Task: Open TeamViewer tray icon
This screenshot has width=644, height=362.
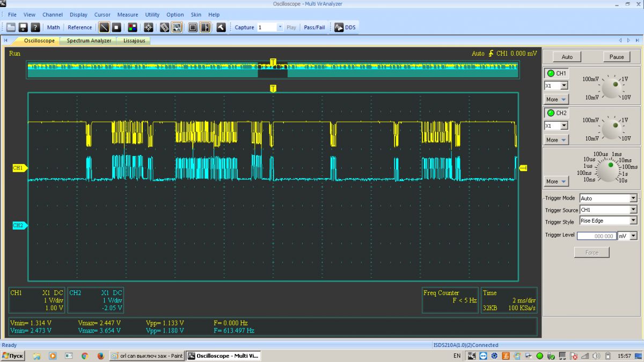Action: click(483, 356)
